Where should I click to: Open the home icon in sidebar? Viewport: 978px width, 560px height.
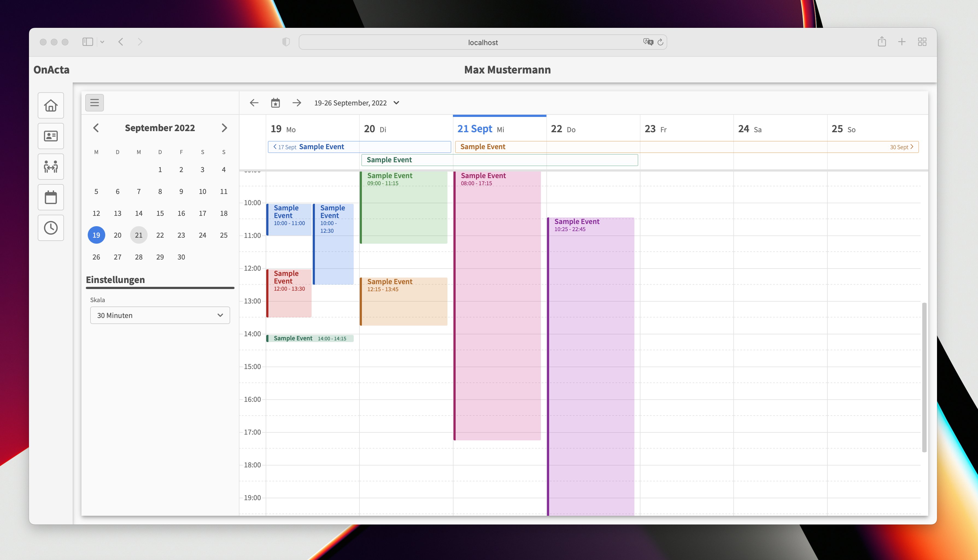point(51,105)
